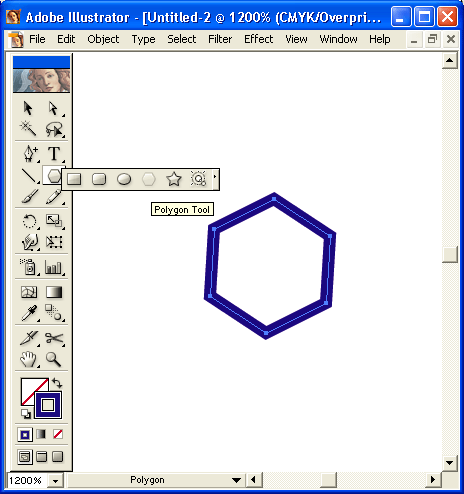464x494 pixels.
Task: Open the Polygon status bar popup arrow
Action: 236,480
